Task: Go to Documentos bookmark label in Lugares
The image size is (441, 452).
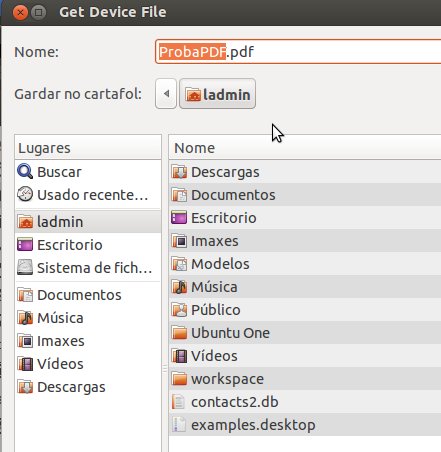Action: [79, 295]
